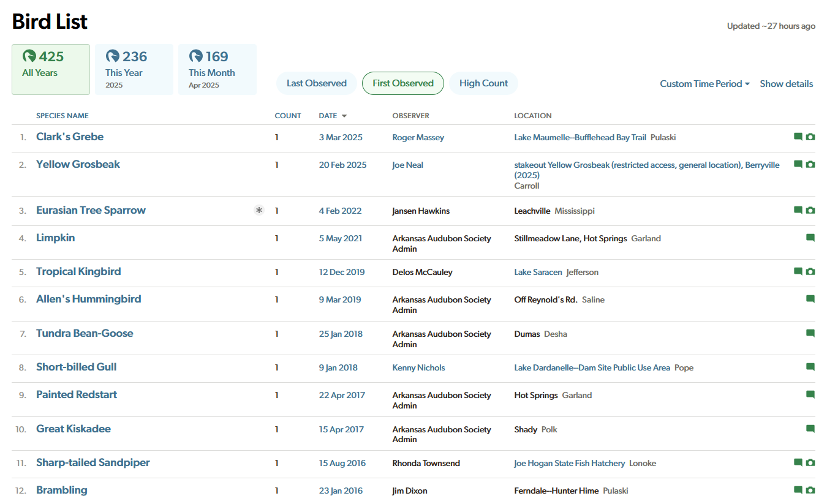Open comment icon on Brambling row
Viewport: 827px width, 504px height.
click(x=798, y=491)
